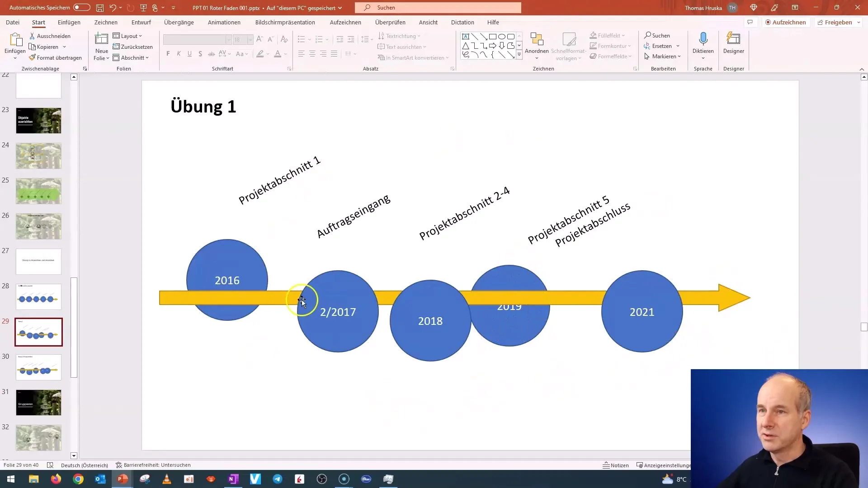Open the font size dropdown

pos(250,40)
